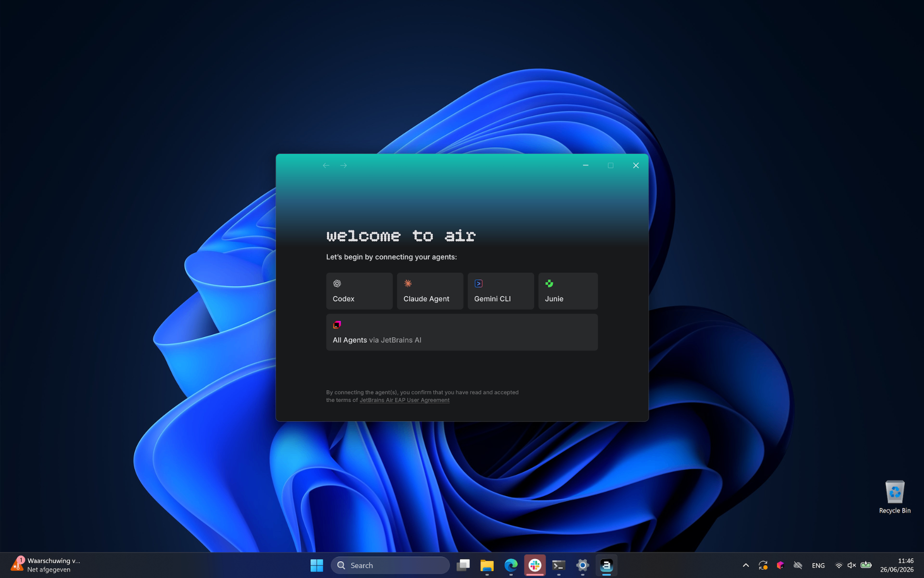Click the cloud sync disabled tray icon
Image resolution: width=924 pixels, height=578 pixels.
coord(798,565)
